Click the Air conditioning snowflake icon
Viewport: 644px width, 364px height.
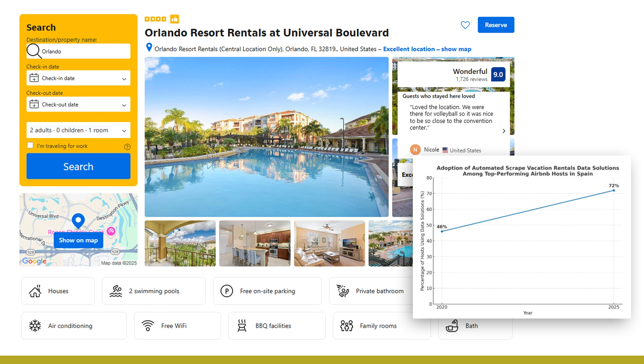pyautogui.click(x=35, y=325)
